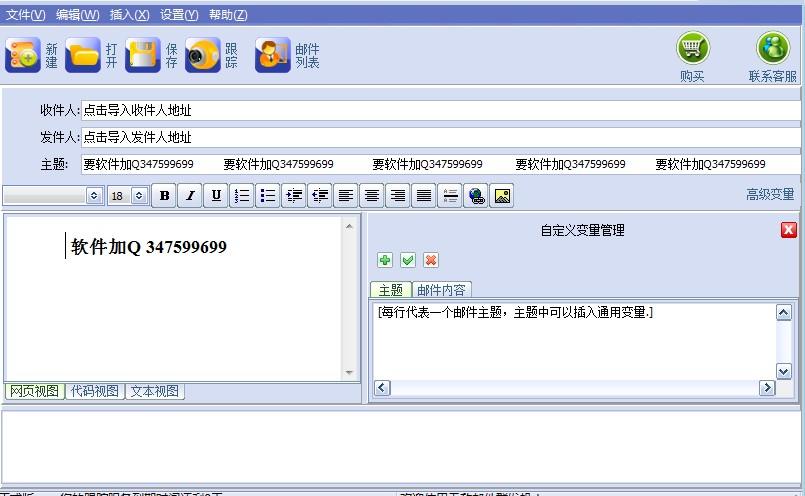The width and height of the screenshot is (805, 496).
Task: Click variable list scroll down arrow
Action: coord(783,371)
